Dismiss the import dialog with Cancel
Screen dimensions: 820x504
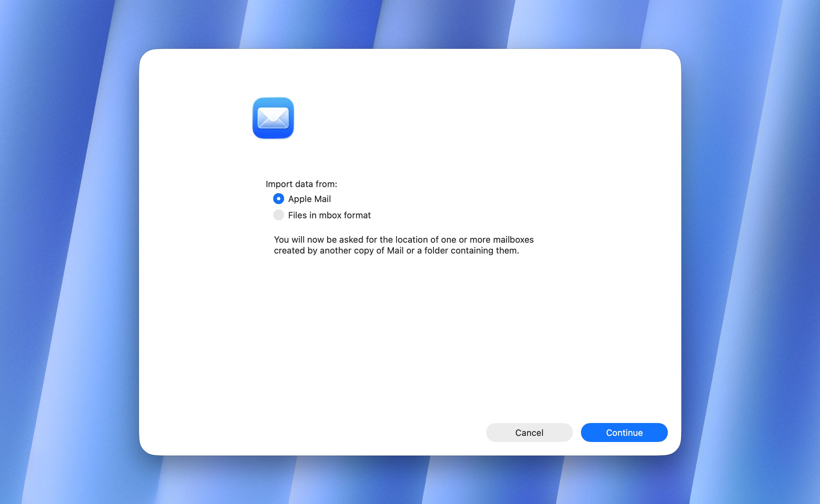529,432
